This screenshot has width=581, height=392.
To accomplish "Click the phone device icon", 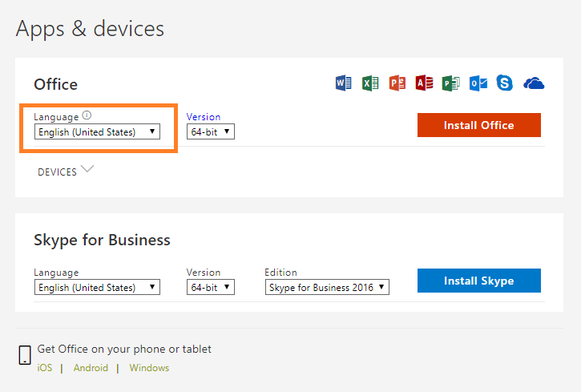I will coord(25,355).
